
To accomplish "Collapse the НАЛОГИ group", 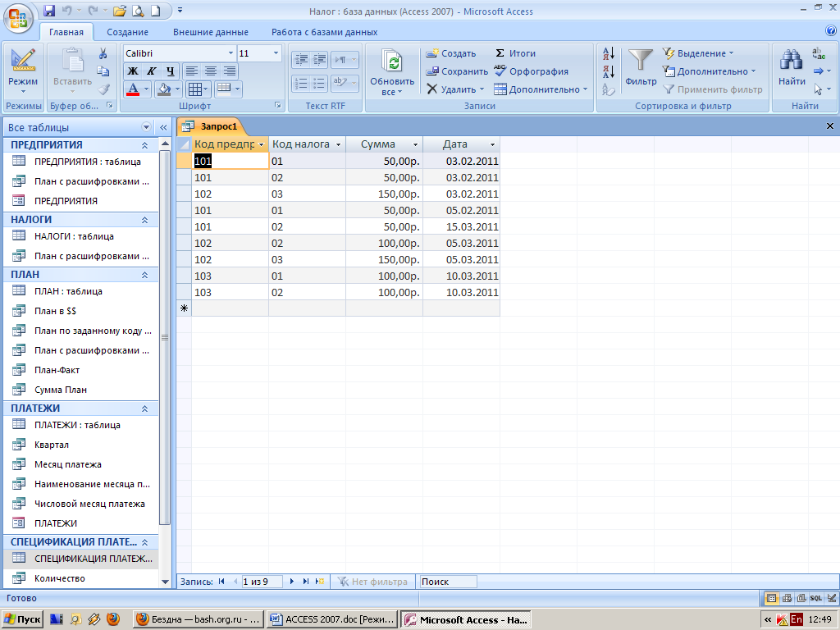I will click(x=144, y=220).
